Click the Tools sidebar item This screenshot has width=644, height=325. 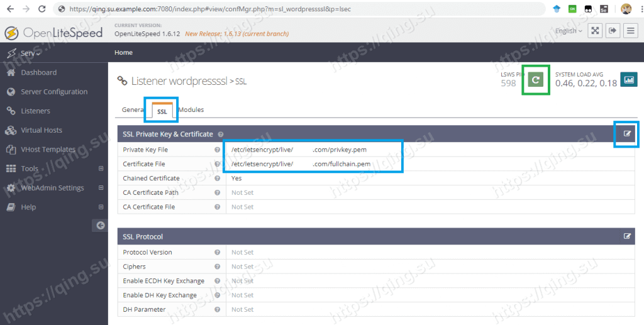30,168
